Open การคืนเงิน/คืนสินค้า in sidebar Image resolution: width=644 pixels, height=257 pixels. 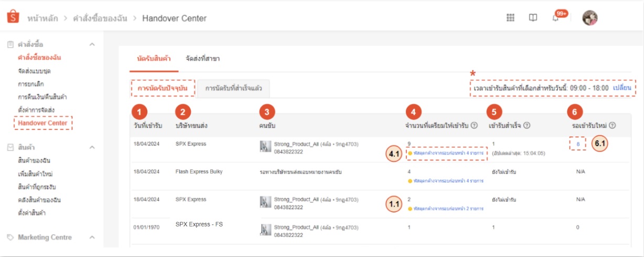pos(42,97)
